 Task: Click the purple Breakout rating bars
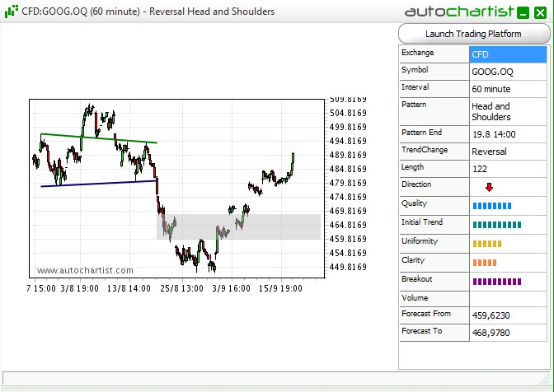tap(494, 282)
